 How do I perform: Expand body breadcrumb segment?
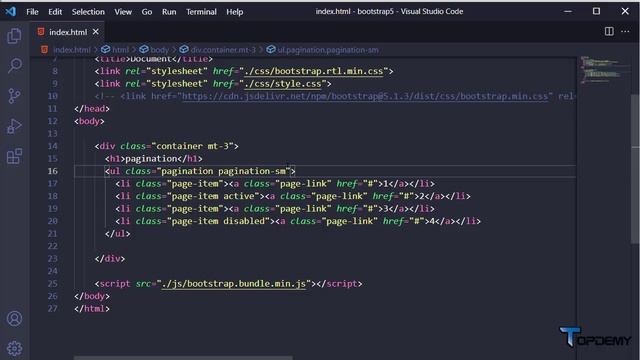[x=159, y=50]
